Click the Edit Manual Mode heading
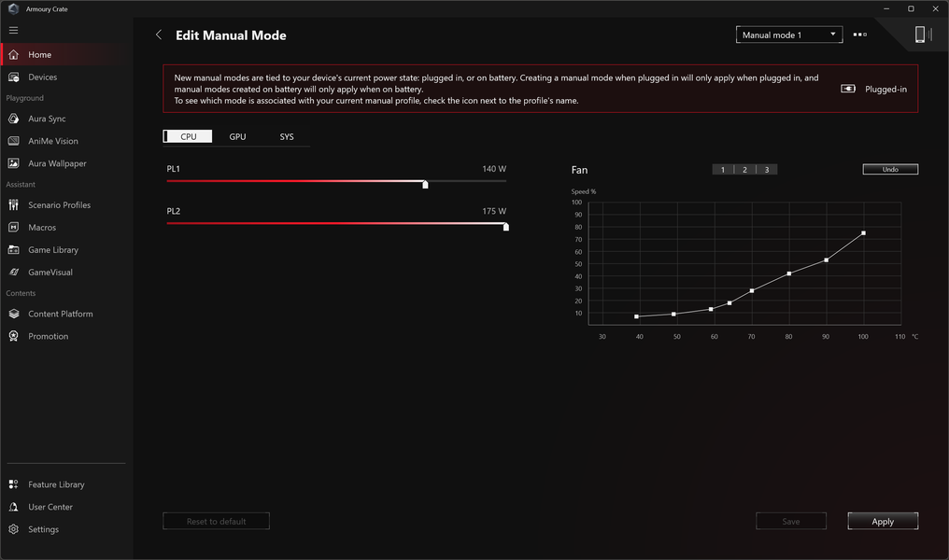This screenshot has height=560, width=949. [231, 35]
